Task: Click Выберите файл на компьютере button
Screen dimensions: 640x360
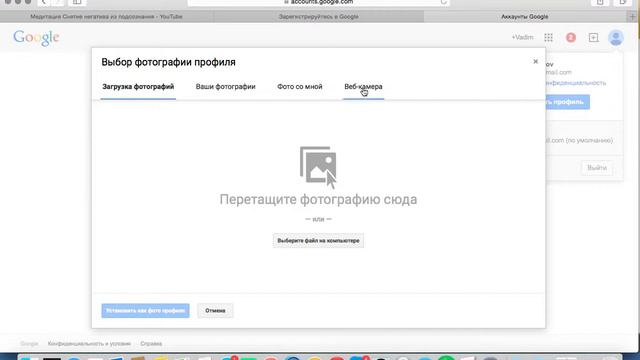Action: click(318, 241)
